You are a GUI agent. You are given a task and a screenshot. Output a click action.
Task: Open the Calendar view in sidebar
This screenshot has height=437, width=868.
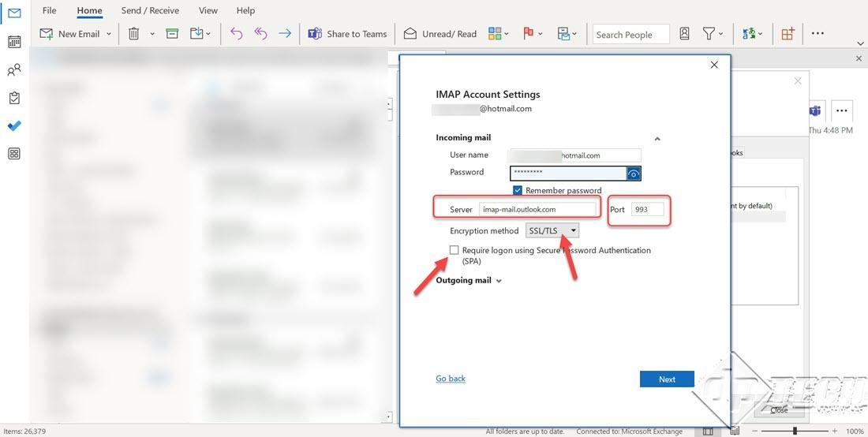tap(14, 42)
